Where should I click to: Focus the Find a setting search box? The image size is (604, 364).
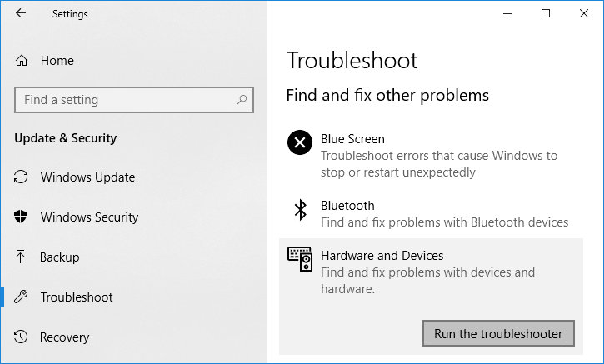tap(125, 100)
